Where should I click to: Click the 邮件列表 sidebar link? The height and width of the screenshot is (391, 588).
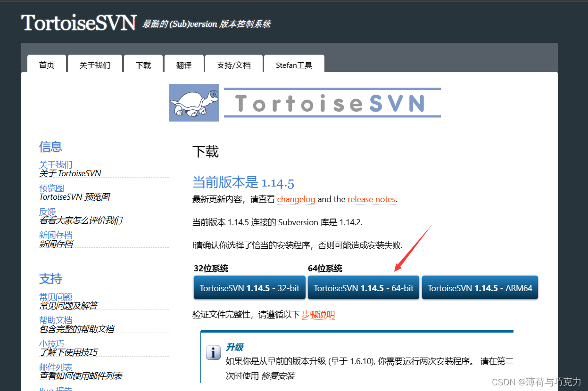click(56, 367)
